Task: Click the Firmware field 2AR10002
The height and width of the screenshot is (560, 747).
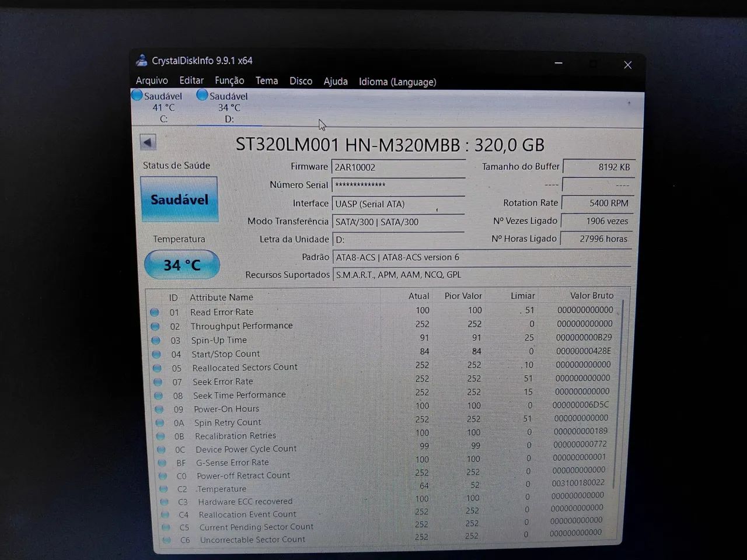Action: [399, 167]
